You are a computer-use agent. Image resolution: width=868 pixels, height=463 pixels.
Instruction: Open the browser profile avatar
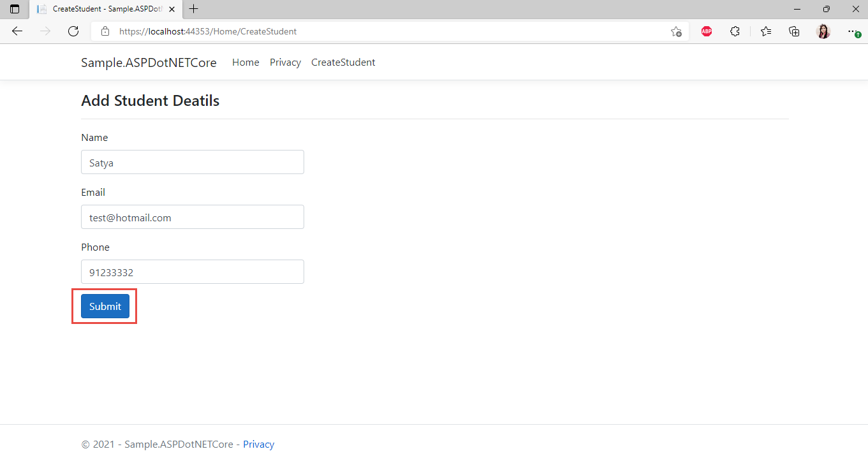point(823,31)
